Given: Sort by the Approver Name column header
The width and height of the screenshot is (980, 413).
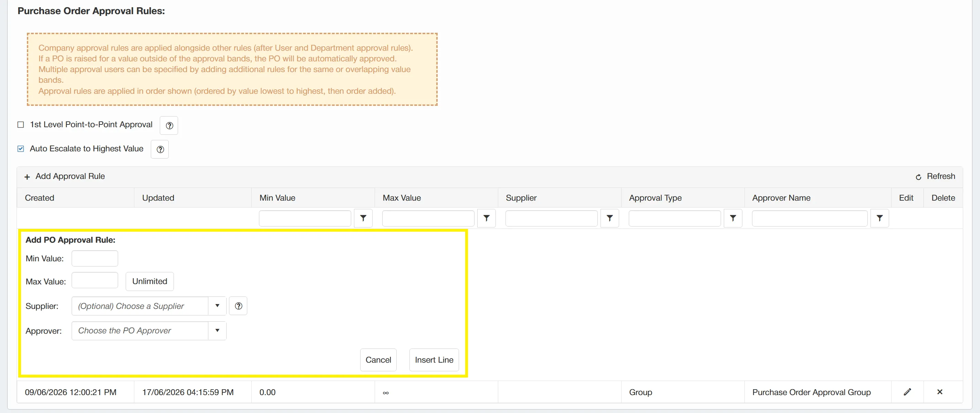Looking at the screenshot, I should point(781,198).
